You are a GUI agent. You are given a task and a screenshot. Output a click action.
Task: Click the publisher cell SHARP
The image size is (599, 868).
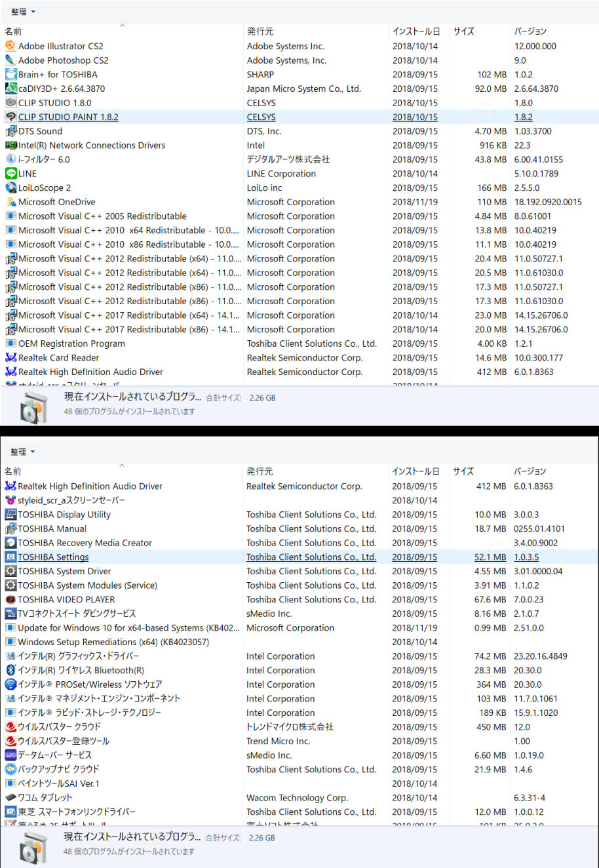pyautogui.click(x=260, y=75)
